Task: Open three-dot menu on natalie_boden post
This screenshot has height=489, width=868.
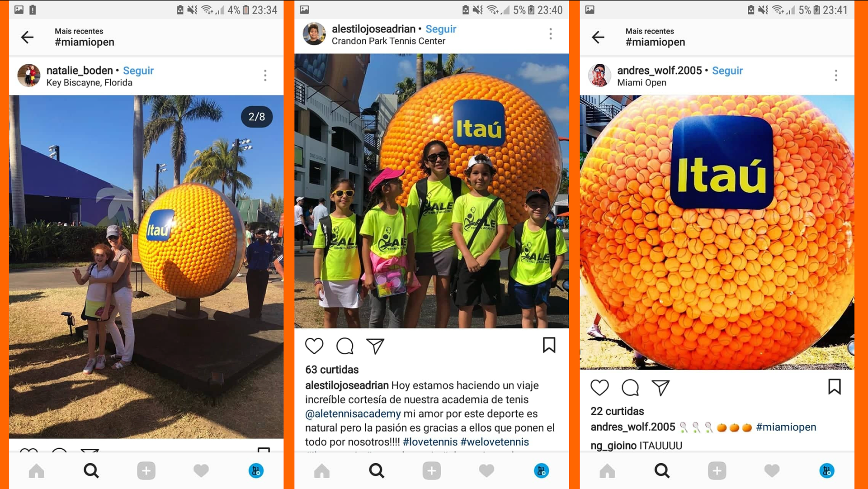Action: pos(265,76)
